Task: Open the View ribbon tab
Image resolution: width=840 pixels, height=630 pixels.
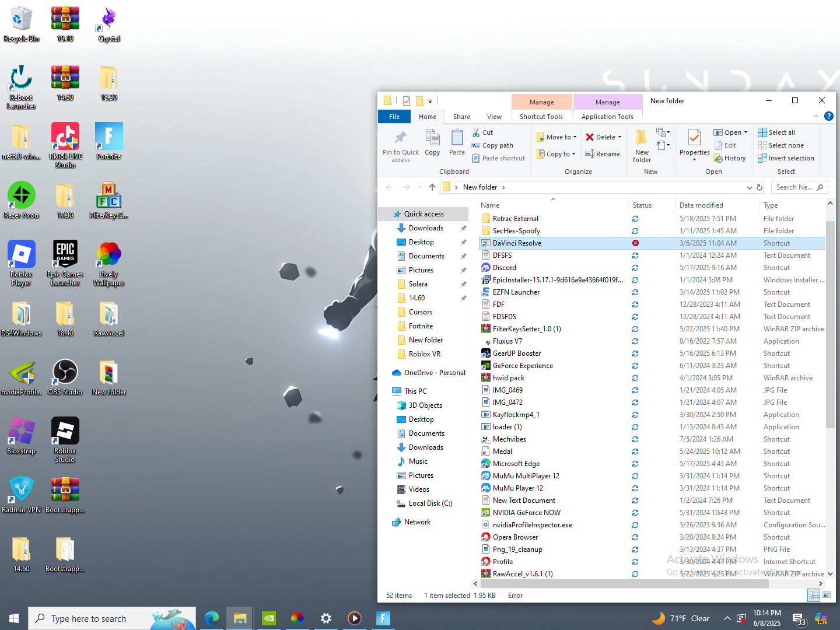Action: 494,117
